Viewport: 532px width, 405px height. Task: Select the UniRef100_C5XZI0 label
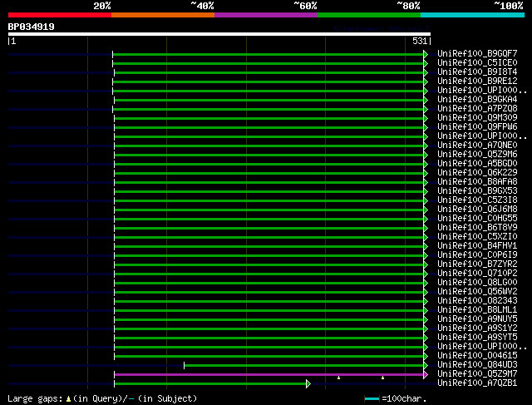click(477, 237)
